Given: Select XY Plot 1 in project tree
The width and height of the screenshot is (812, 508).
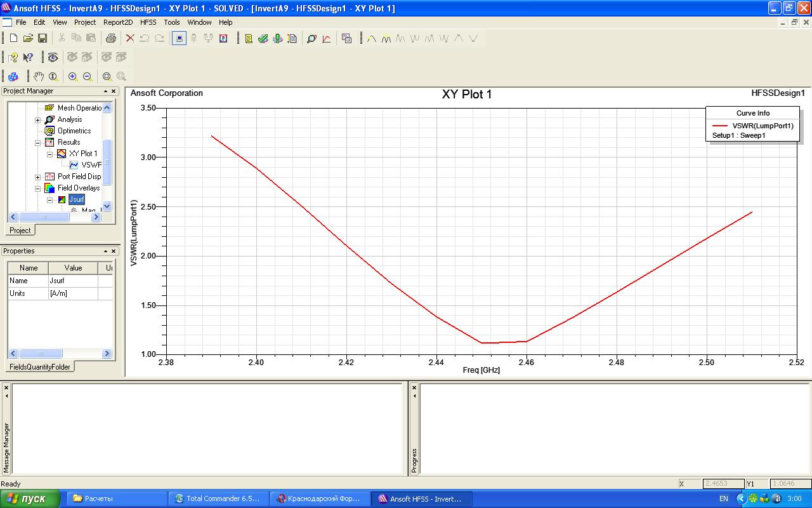Looking at the screenshot, I should tap(83, 154).
